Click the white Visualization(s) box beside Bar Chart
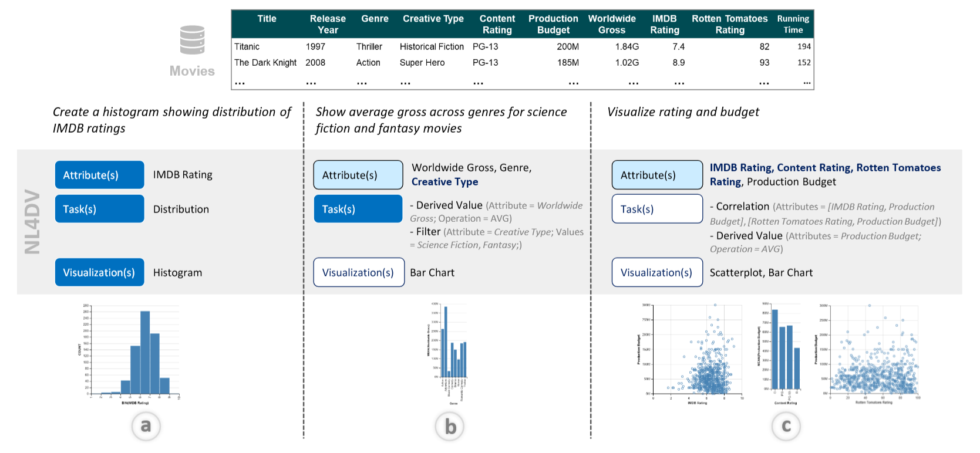980x453 pixels. click(x=359, y=272)
